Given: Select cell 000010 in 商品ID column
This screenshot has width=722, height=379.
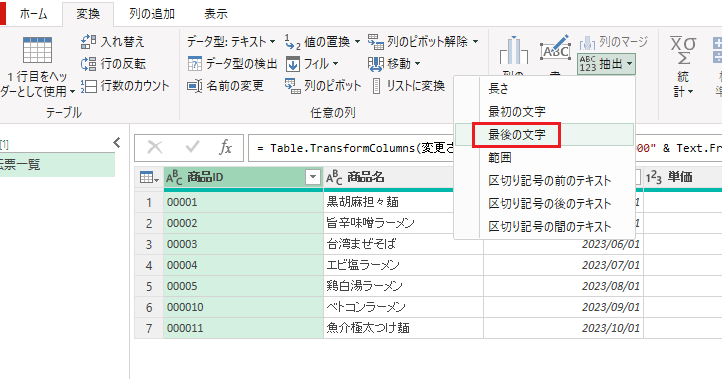Looking at the screenshot, I should pos(244,307).
